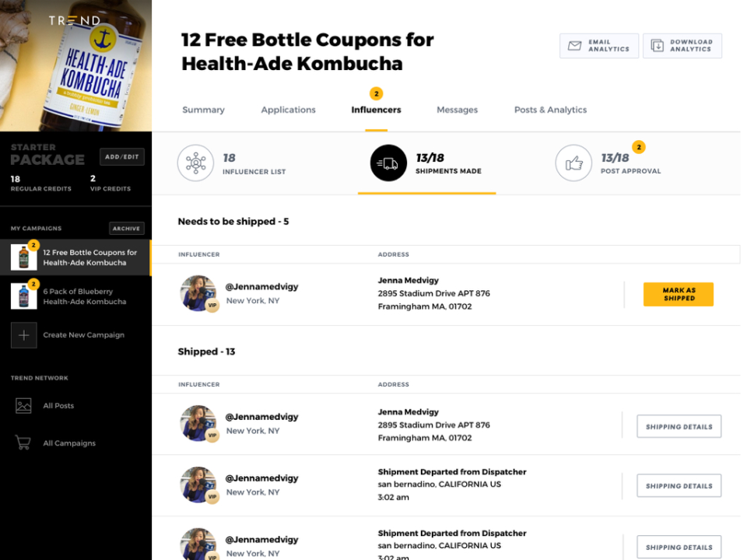Open Shipping Details for first shipped influencer
This screenshot has height=560, width=747.
pos(679,427)
